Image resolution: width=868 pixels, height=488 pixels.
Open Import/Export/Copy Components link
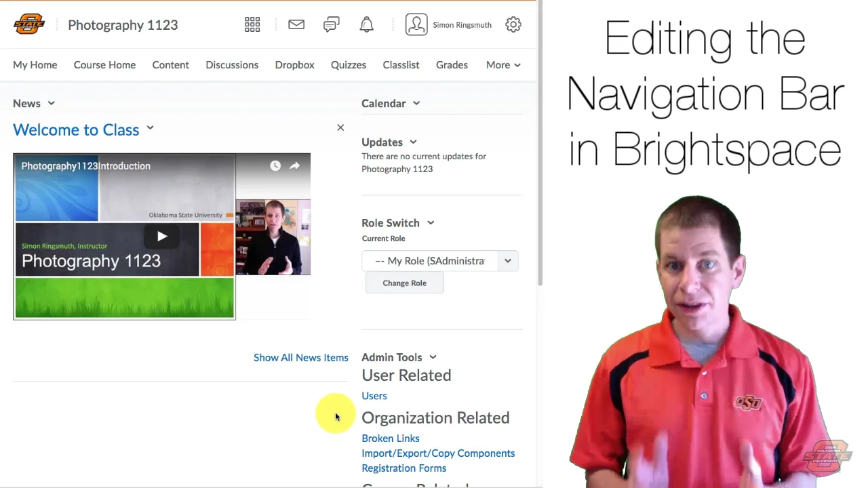tap(438, 453)
